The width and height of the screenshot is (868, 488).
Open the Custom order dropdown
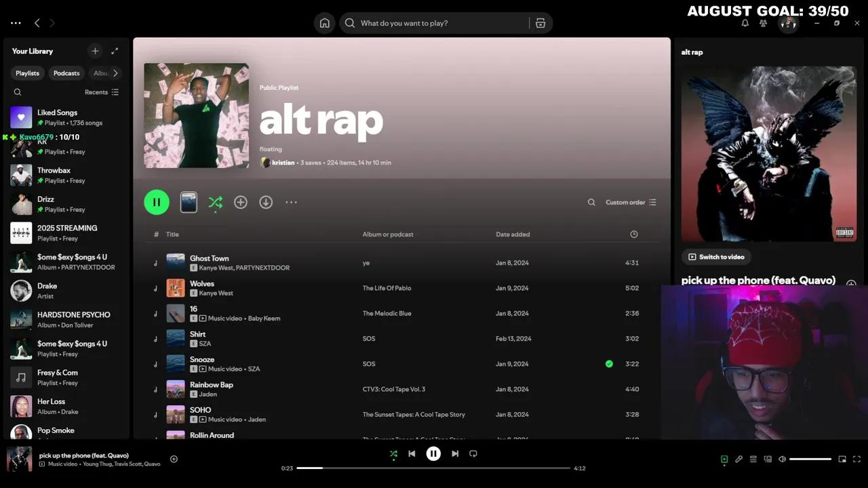[631, 202]
